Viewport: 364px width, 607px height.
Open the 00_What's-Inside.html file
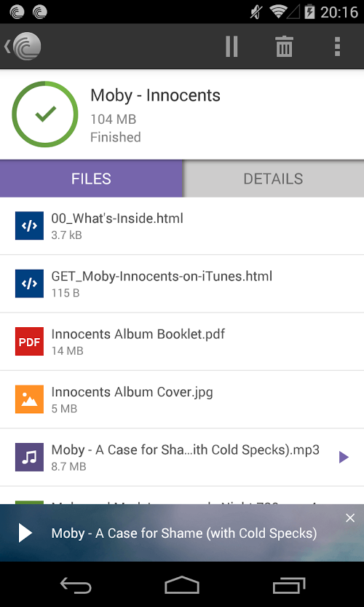pos(182,226)
